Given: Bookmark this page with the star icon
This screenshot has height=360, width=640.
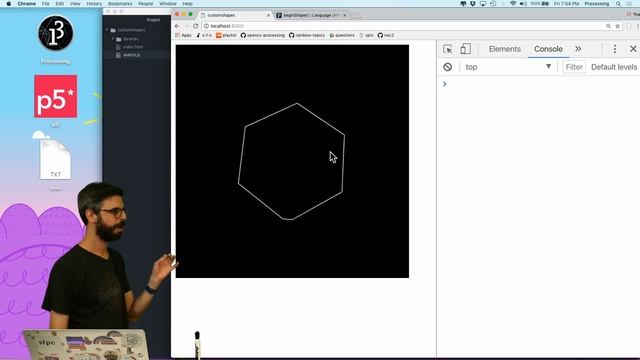Looking at the screenshot, I should (x=618, y=26).
